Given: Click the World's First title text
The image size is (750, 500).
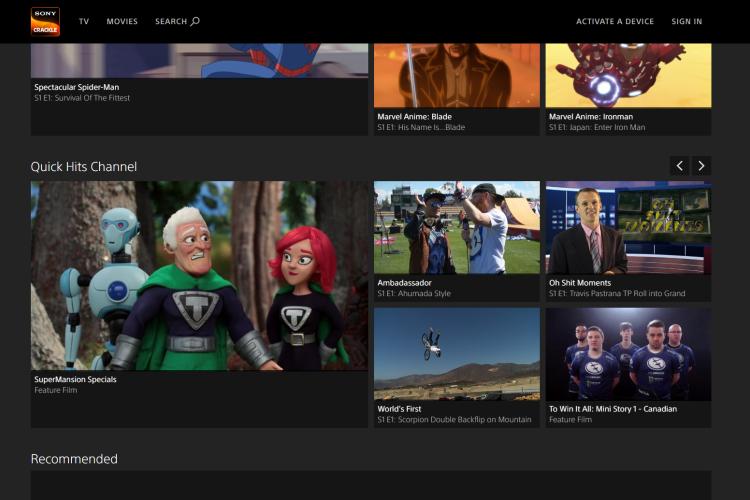Looking at the screenshot, I should (399, 409).
